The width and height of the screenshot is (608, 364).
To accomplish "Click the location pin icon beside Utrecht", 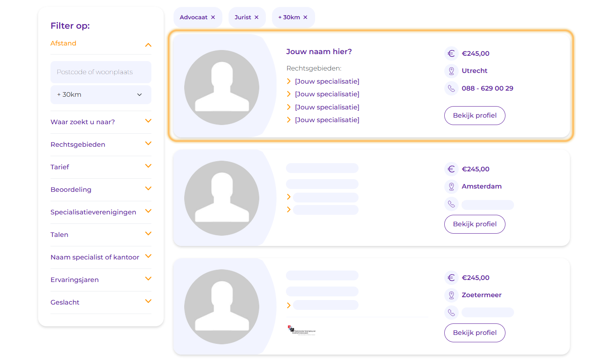I will 451,71.
